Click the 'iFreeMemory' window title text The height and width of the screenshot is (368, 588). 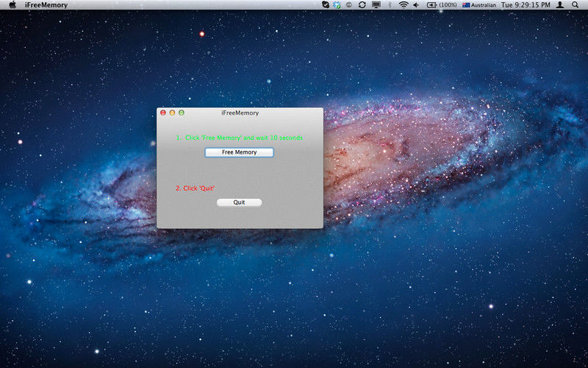coord(240,113)
